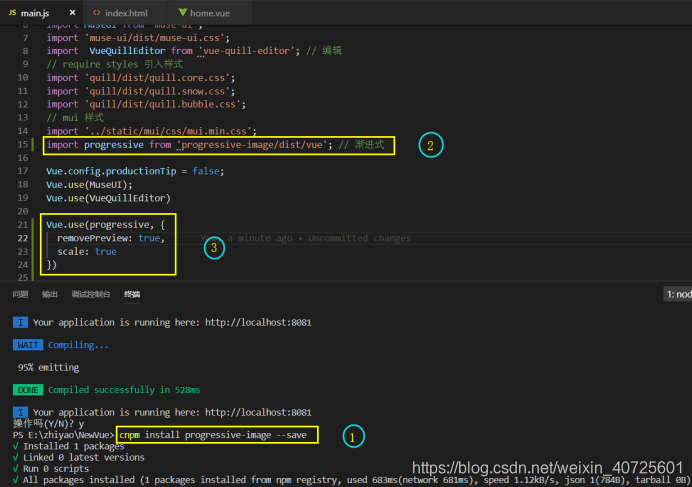Close the main.js tab
Image resolution: width=692 pixels, height=487 pixels.
pyautogui.click(x=72, y=13)
